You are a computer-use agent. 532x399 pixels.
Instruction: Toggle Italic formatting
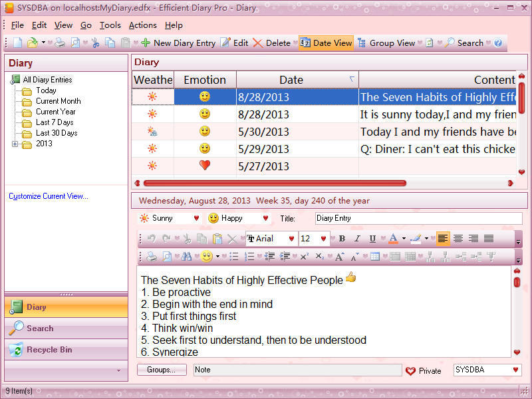357,239
